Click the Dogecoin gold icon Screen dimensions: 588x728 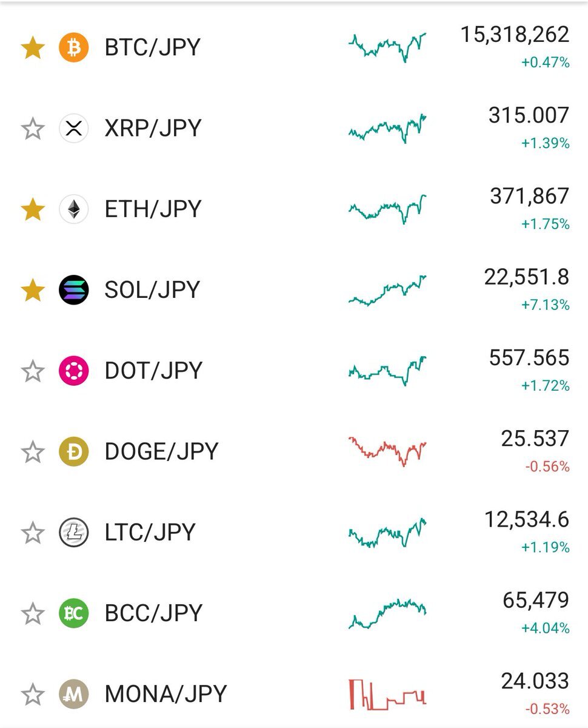point(74,451)
